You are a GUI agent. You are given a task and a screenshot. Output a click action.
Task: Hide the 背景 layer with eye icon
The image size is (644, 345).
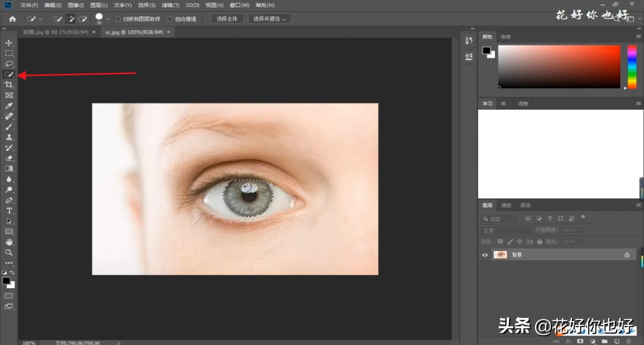click(x=485, y=255)
